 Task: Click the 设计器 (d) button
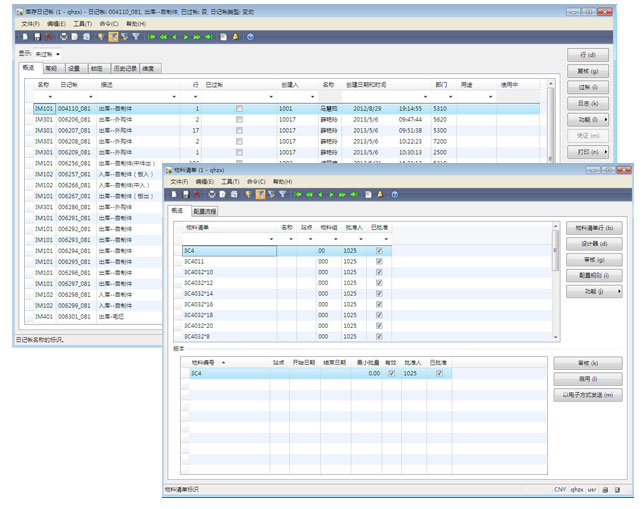tap(594, 243)
